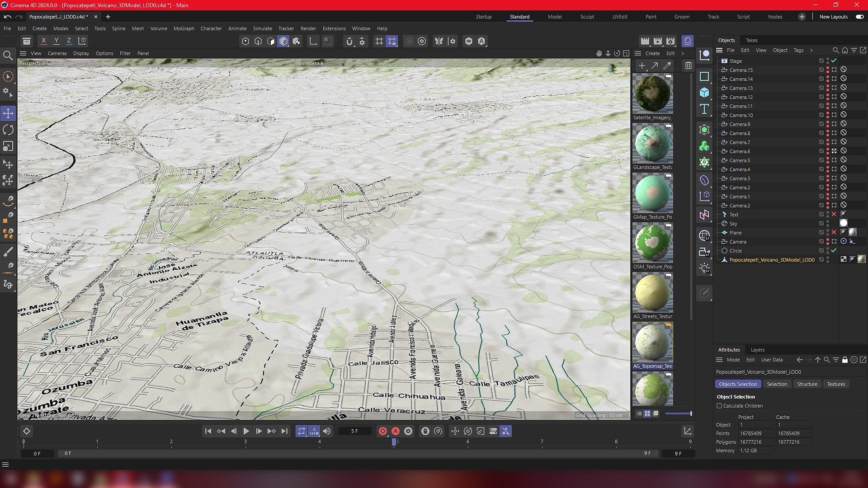The width and height of the screenshot is (868, 488).
Task: Open the viewport Display menu
Action: [81, 53]
